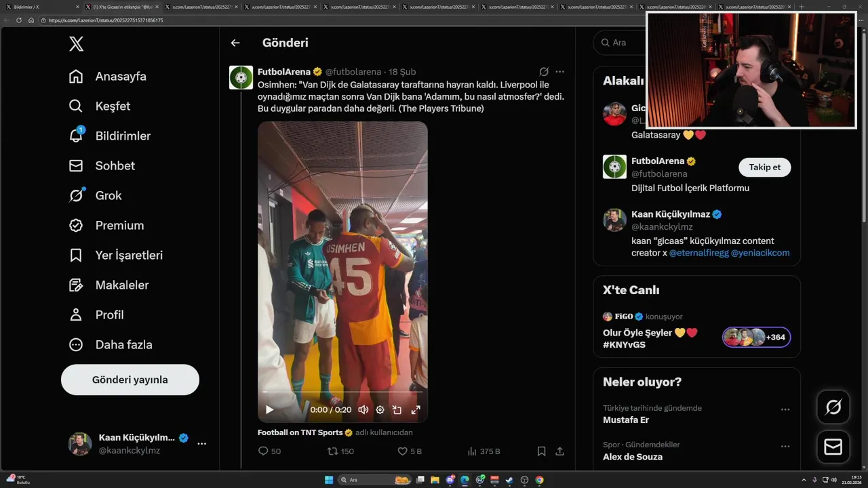Click the Yer İşaretleri bookmark icon
868x488 pixels.
point(76,255)
